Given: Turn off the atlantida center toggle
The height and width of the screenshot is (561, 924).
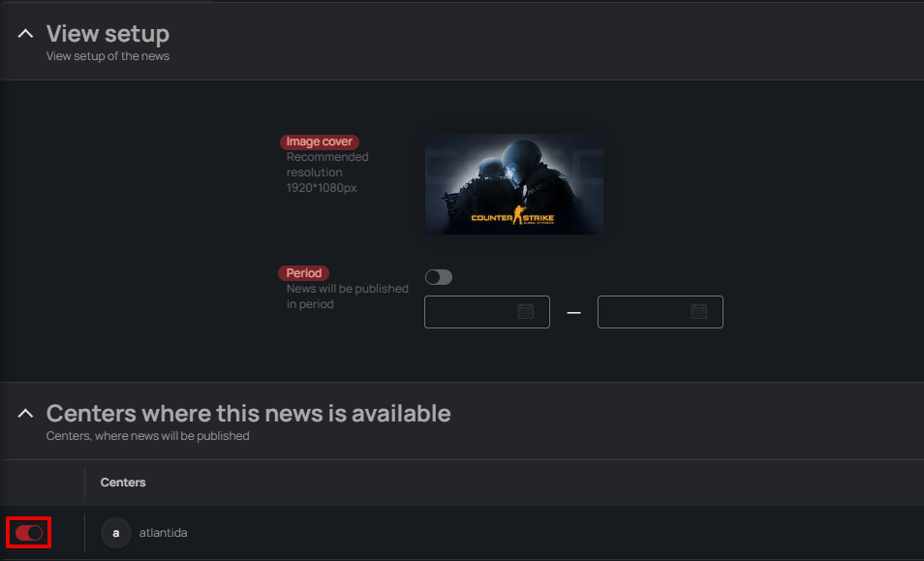Looking at the screenshot, I should (29, 533).
